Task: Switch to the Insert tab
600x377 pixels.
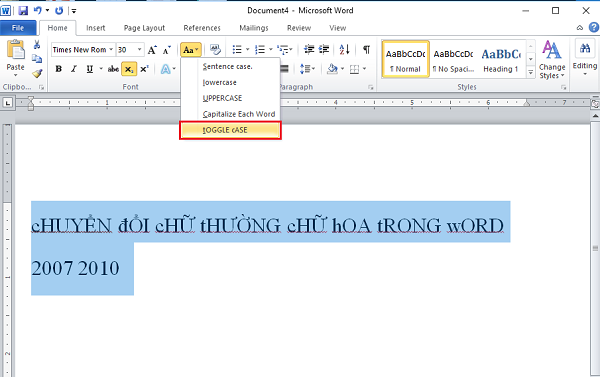Action: (96, 28)
